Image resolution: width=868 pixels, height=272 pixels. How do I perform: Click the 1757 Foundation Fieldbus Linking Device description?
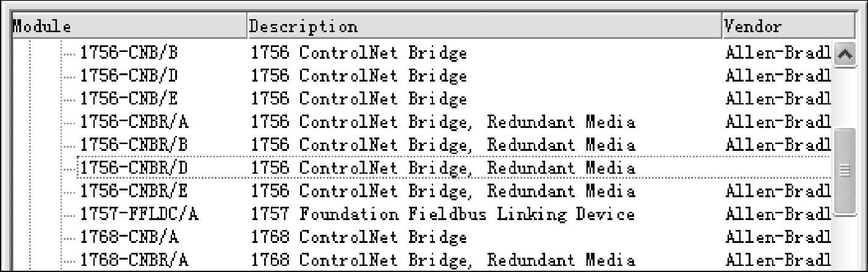click(443, 215)
